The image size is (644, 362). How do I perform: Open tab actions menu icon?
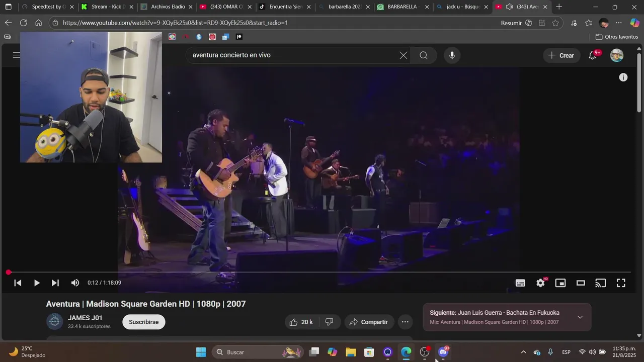[8, 7]
